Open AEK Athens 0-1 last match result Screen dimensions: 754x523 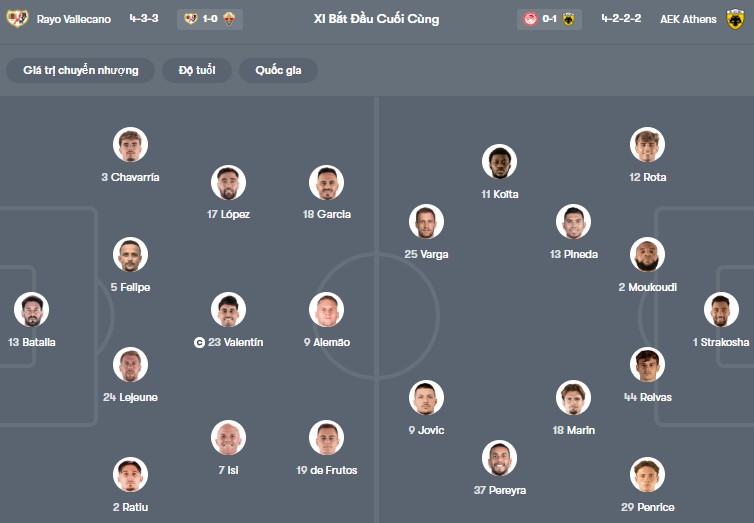[549, 19]
